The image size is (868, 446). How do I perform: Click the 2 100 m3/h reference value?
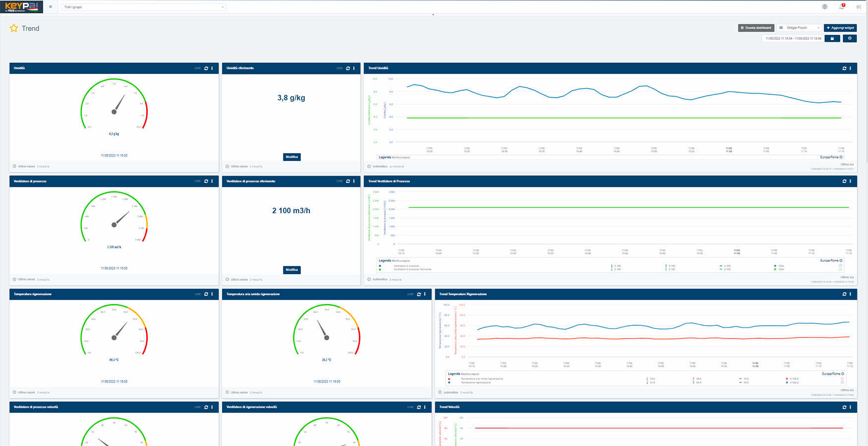(291, 211)
